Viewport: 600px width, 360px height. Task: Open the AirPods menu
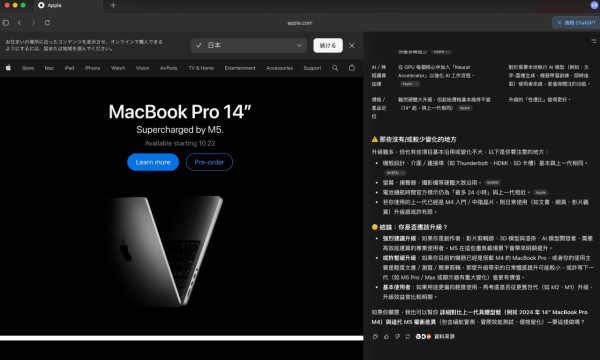coord(169,68)
